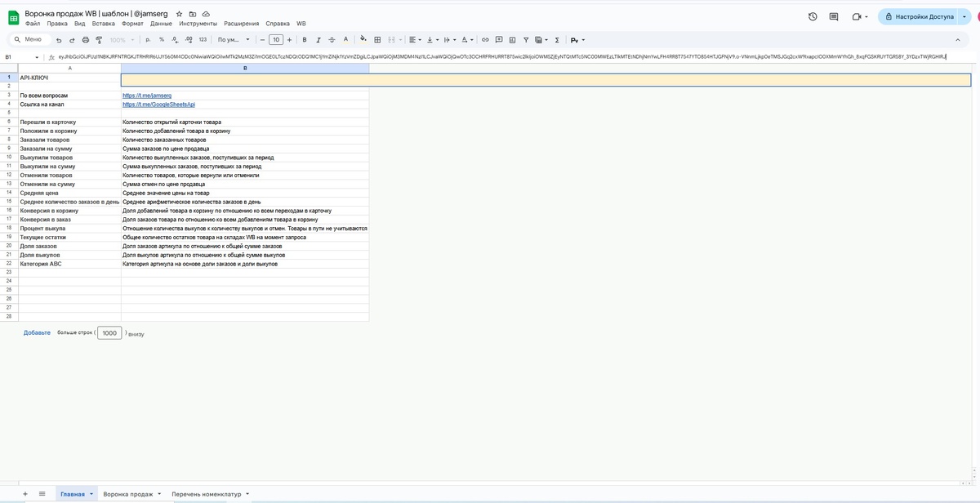The image size is (980, 503).
Task: Open horizontal align dropdown
Action: coord(415,39)
